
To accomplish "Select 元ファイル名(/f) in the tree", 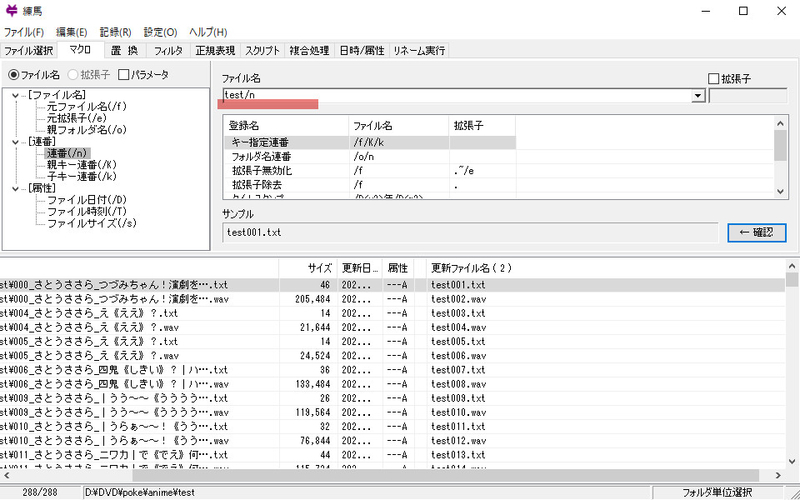I will pos(86,107).
